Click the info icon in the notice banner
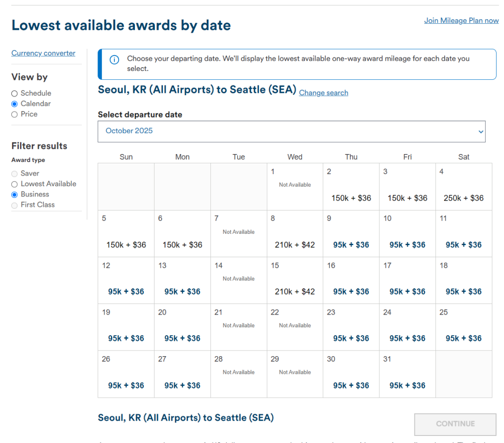The image size is (504, 443). click(x=114, y=60)
